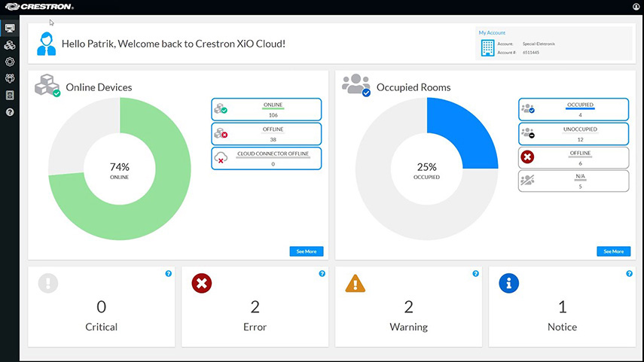Toggle the OCCUPIED 4 rooms filter
This screenshot has width=644, height=362.
click(573, 110)
